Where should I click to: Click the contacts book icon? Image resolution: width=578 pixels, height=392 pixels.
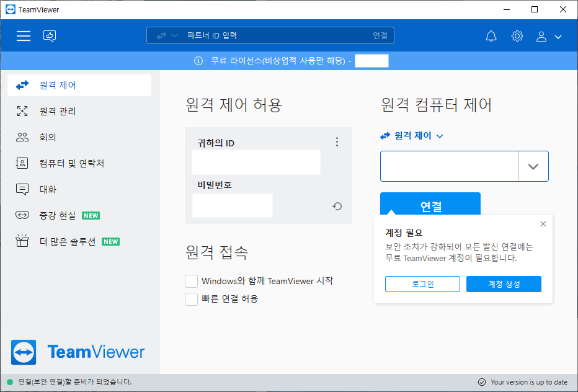(x=22, y=163)
